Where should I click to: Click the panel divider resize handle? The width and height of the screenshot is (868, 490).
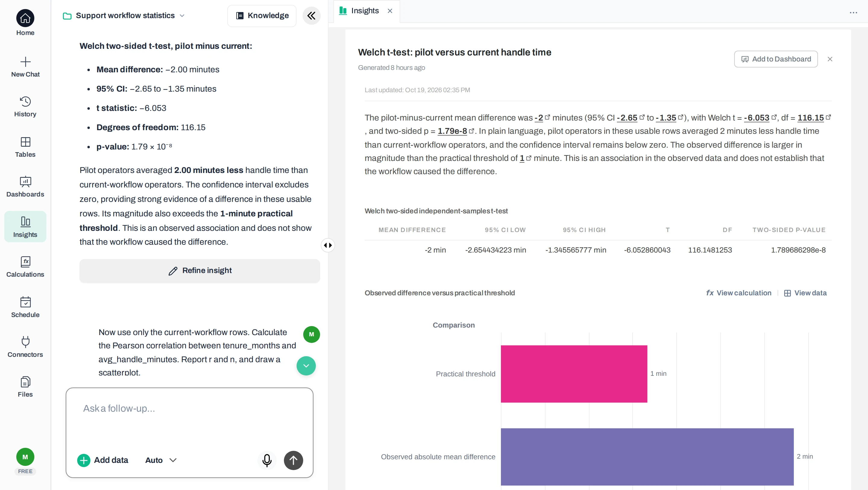(328, 245)
